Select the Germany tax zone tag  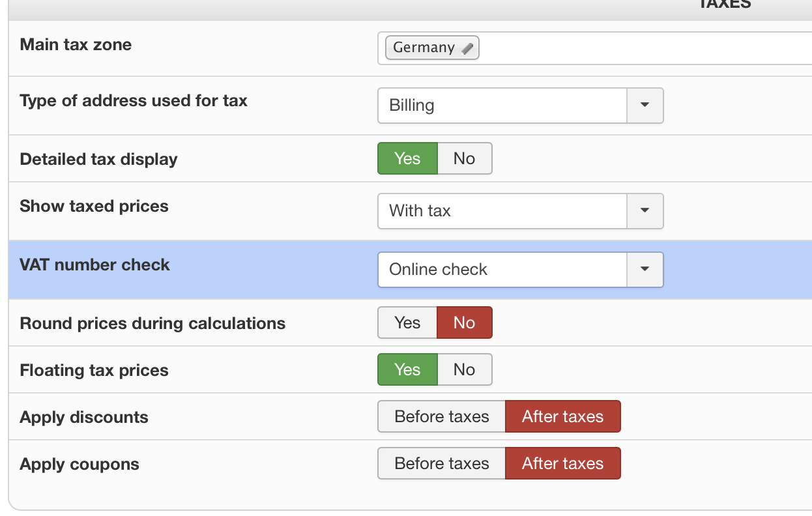pyautogui.click(x=432, y=48)
